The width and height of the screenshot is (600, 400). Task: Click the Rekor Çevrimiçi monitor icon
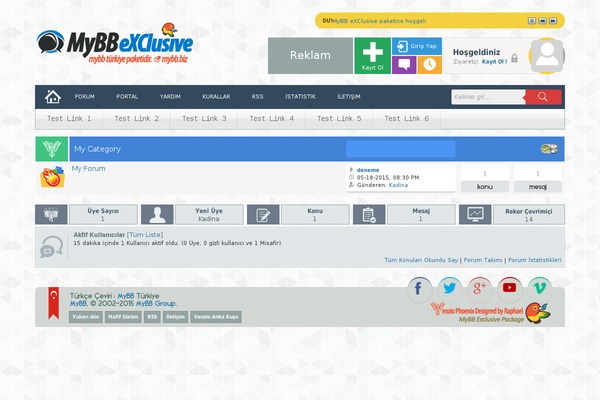coord(475,214)
